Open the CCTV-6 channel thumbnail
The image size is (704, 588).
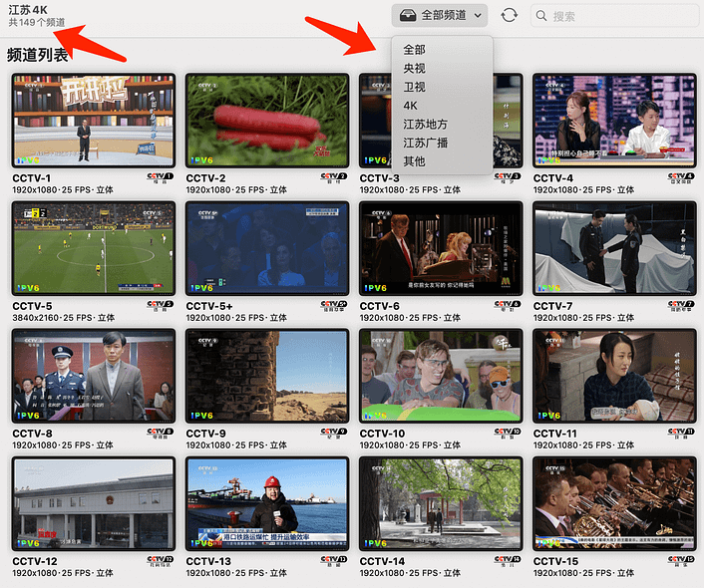[441, 248]
